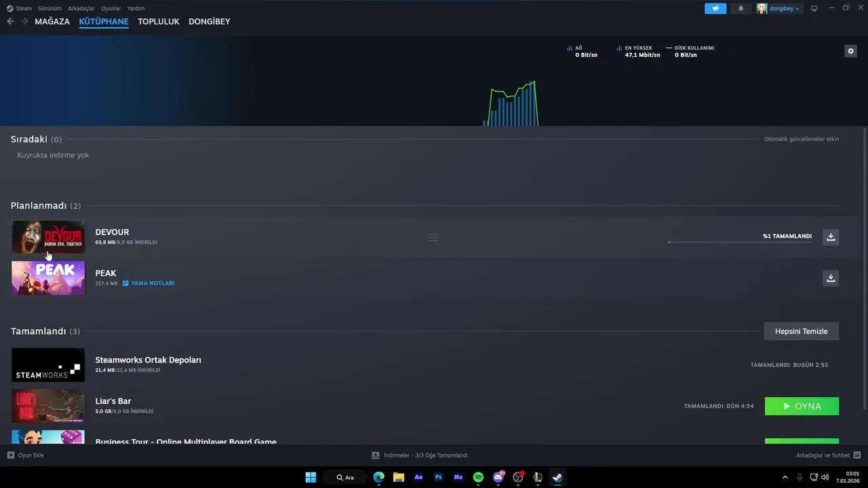The width and height of the screenshot is (868, 488).
Task: Open File Explorer from taskbar
Action: click(399, 477)
